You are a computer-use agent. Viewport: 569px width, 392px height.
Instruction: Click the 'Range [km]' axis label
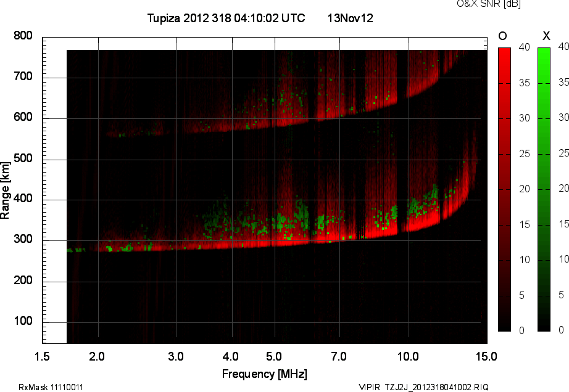coord(5,190)
